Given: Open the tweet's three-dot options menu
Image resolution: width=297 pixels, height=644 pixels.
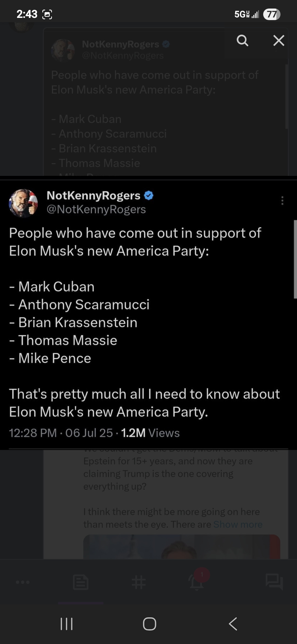Looking at the screenshot, I should click(282, 201).
